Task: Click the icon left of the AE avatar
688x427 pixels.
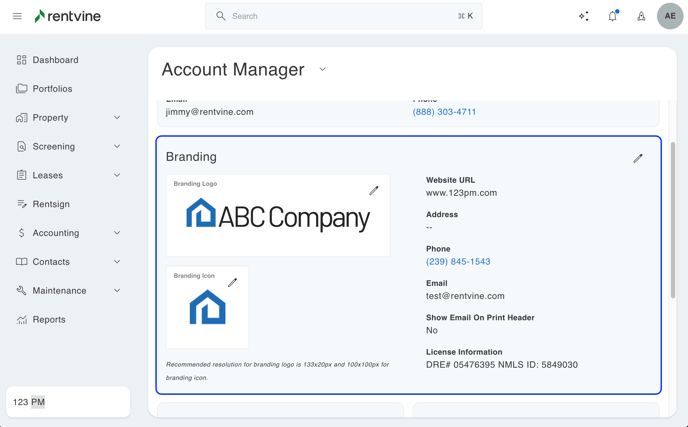Action: pos(641,16)
